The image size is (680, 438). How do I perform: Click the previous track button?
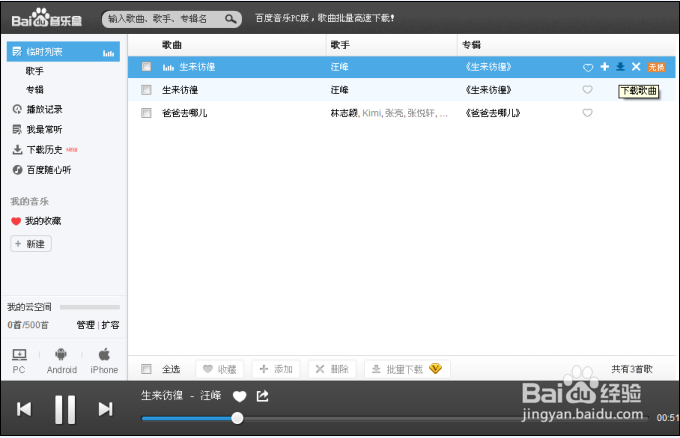24,409
